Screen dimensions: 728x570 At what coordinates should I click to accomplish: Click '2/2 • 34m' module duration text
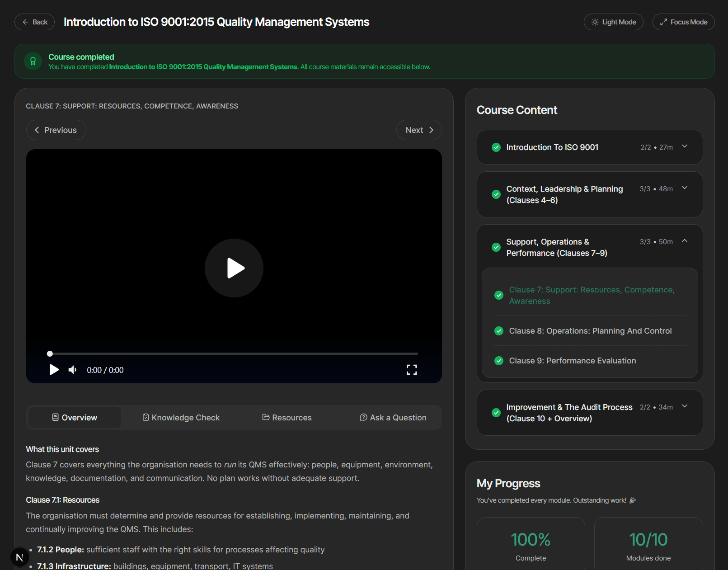click(x=656, y=407)
